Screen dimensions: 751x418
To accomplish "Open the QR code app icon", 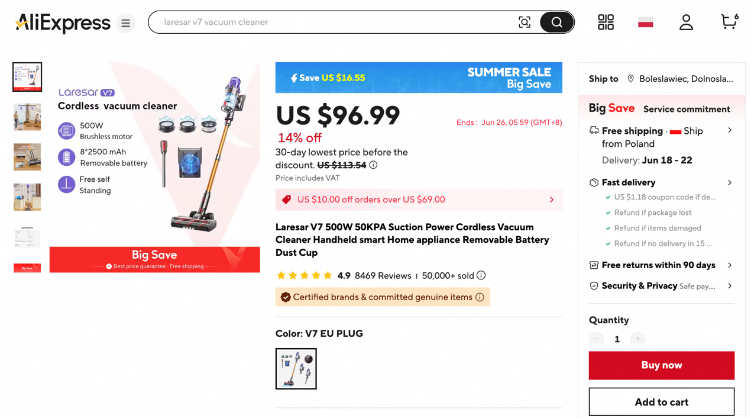I will tap(606, 22).
